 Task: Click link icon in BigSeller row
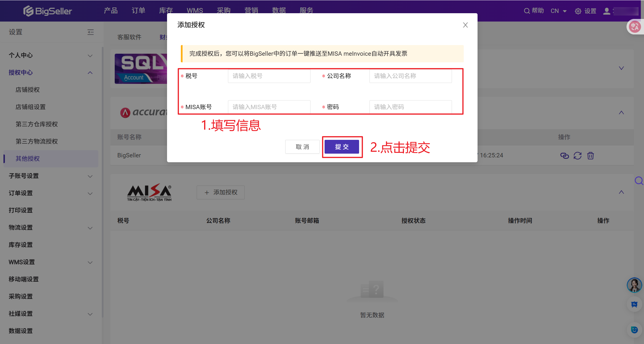[565, 155]
